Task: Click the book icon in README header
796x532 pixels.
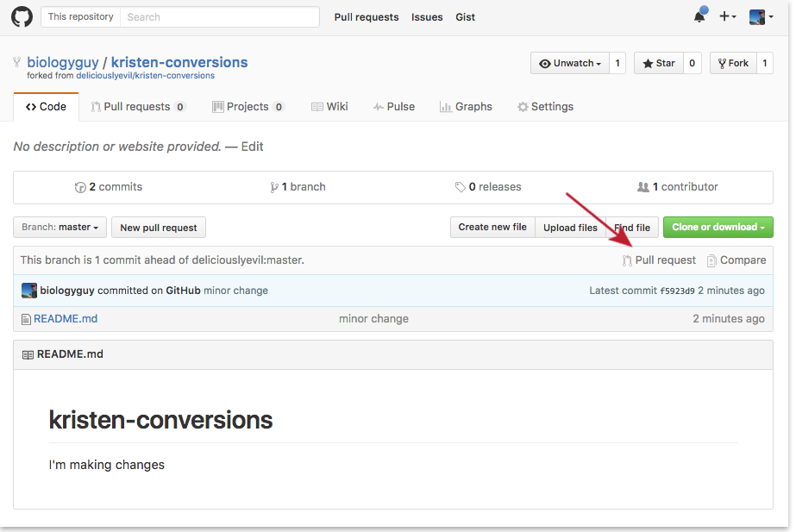Action: 28,355
